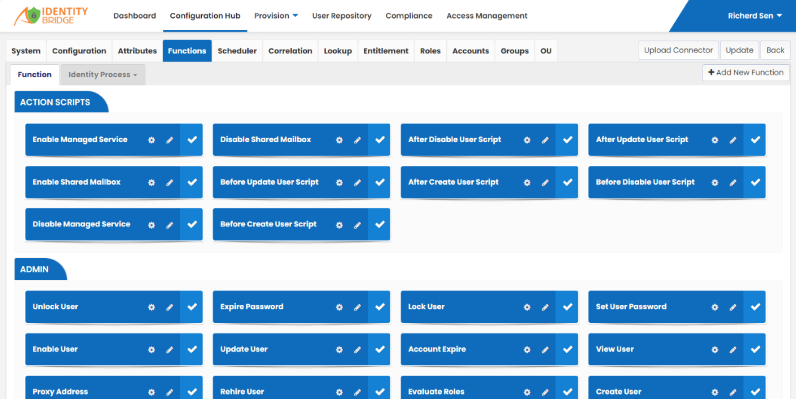Toggle the Enable Shared Mailbox checkmark
The height and width of the screenshot is (399, 796).
pos(192,182)
